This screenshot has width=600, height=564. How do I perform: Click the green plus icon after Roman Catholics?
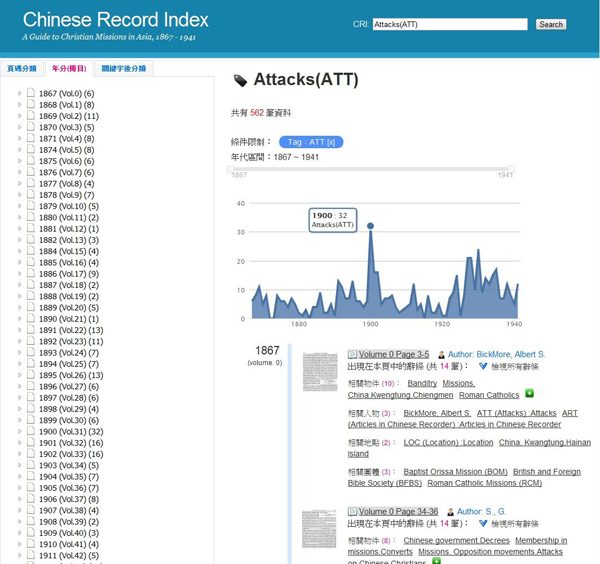click(x=529, y=394)
